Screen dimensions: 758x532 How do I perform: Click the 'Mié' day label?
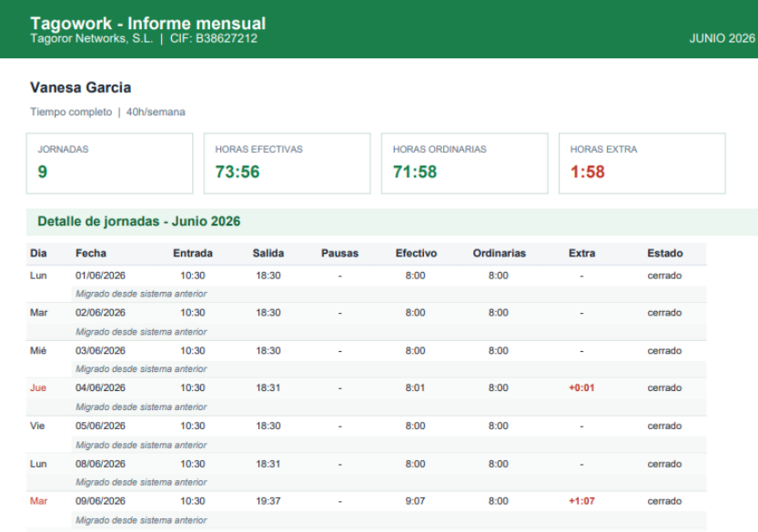pyautogui.click(x=38, y=351)
